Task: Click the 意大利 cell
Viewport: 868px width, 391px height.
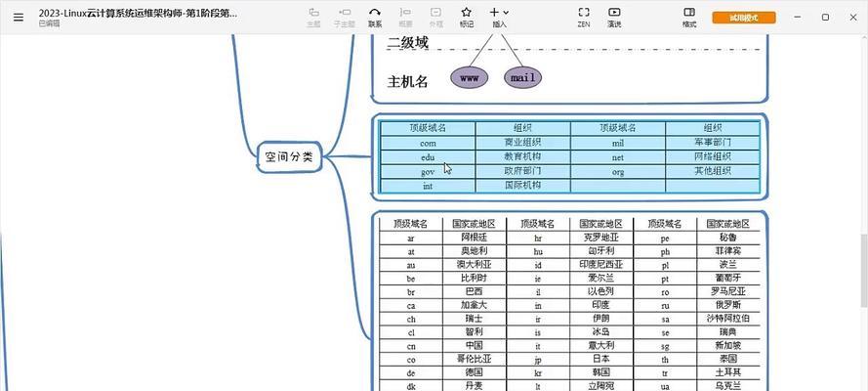Action: coord(600,346)
